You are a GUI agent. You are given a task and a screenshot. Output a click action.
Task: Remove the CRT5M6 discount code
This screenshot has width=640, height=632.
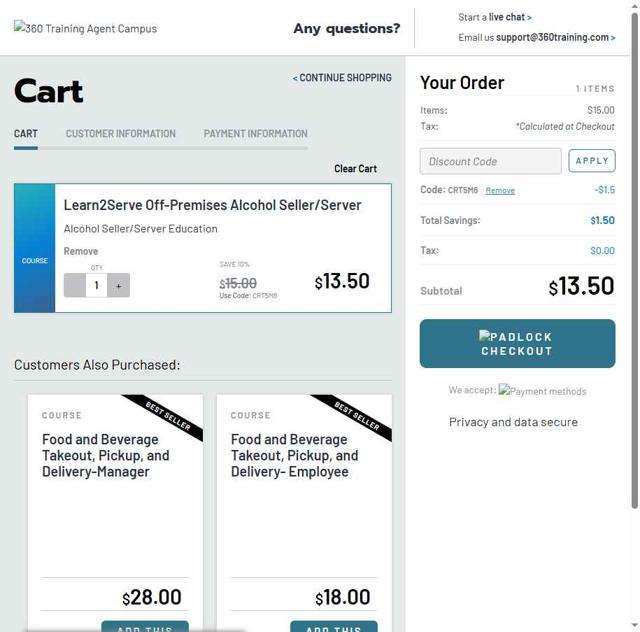[x=500, y=190]
